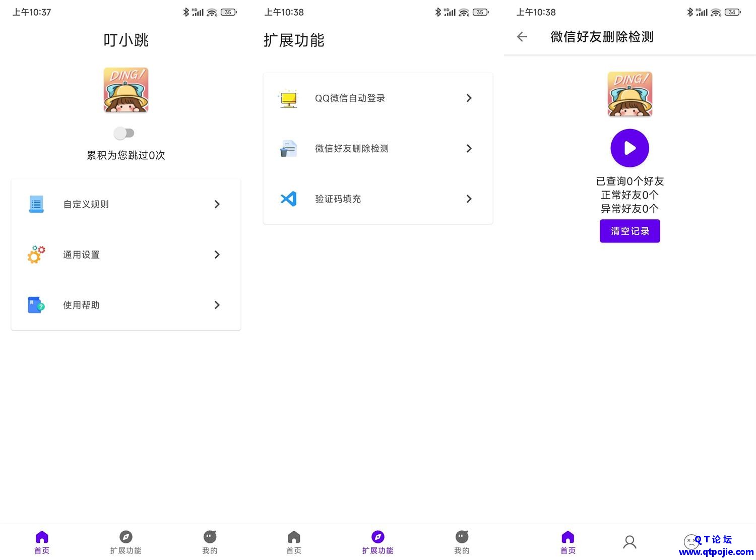The image size is (756, 560).
Task: Click 清空记录 button
Action: 630,231
